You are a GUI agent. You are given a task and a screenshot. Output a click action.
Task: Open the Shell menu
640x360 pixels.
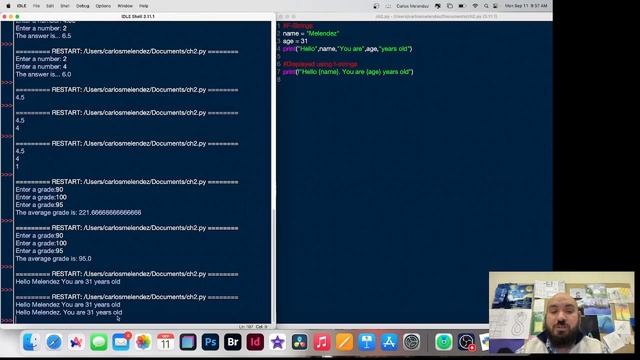[64, 6]
